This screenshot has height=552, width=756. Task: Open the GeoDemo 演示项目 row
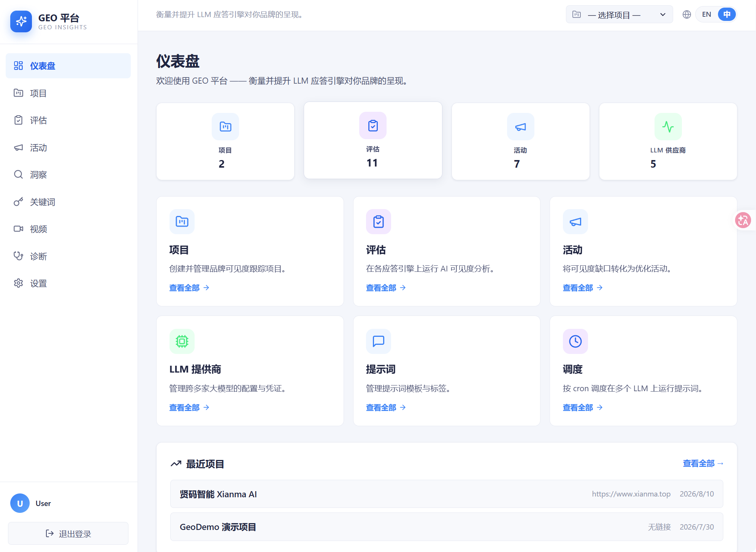(x=447, y=527)
